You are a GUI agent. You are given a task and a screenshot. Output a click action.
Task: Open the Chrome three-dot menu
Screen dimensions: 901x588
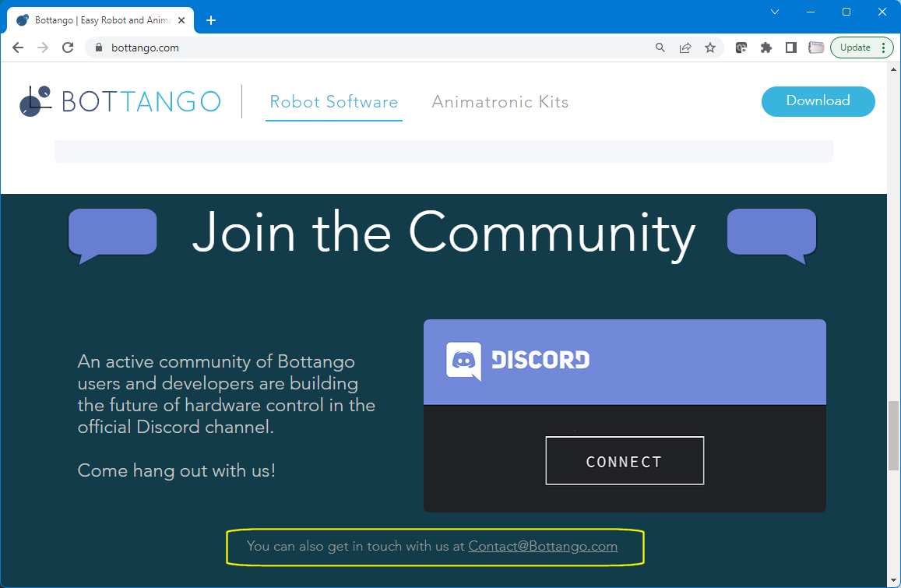(x=884, y=48)
